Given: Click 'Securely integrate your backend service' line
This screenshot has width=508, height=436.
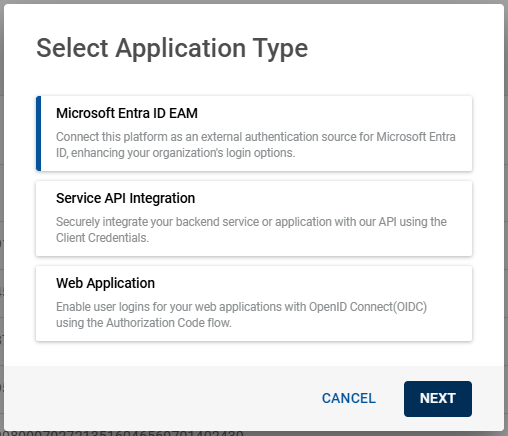Looking at the screenshot, I should coord(251,222).
